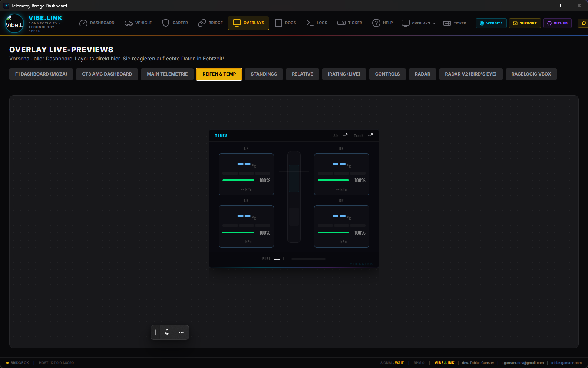Open the Radar tab

pos(423,74)
